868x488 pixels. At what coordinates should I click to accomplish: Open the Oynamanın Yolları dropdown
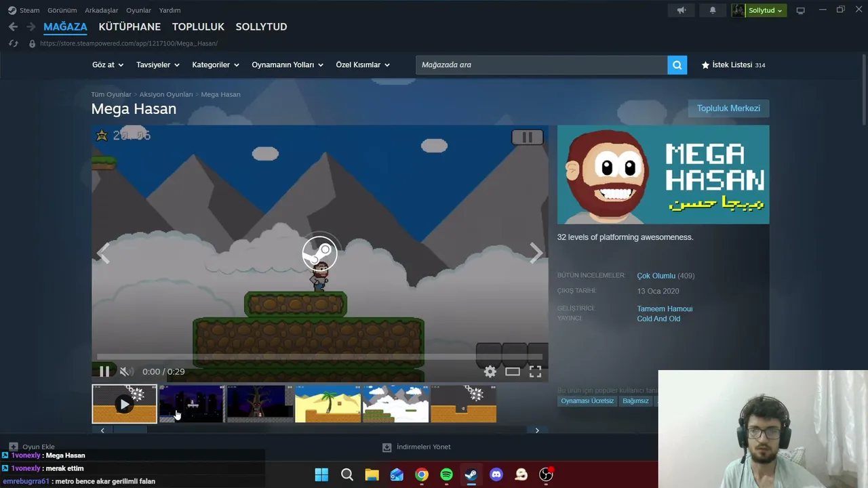tap(288, 65)
